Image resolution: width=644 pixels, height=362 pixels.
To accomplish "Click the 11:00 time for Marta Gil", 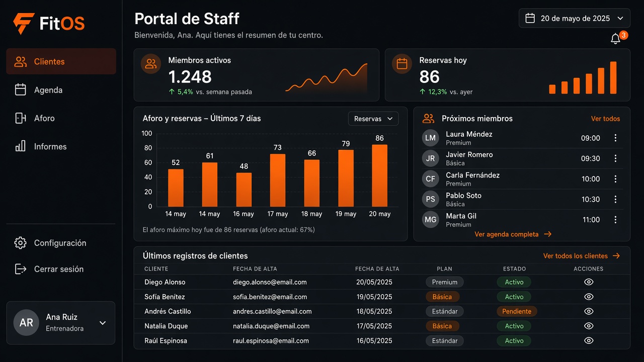I will [x=591, y=220].
